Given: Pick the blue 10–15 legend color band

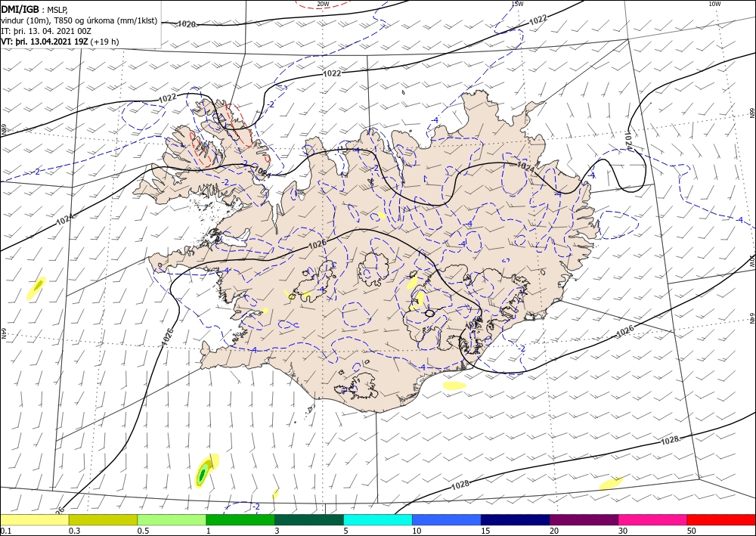Looking at the screenshot, I should [x=447, y=519].
